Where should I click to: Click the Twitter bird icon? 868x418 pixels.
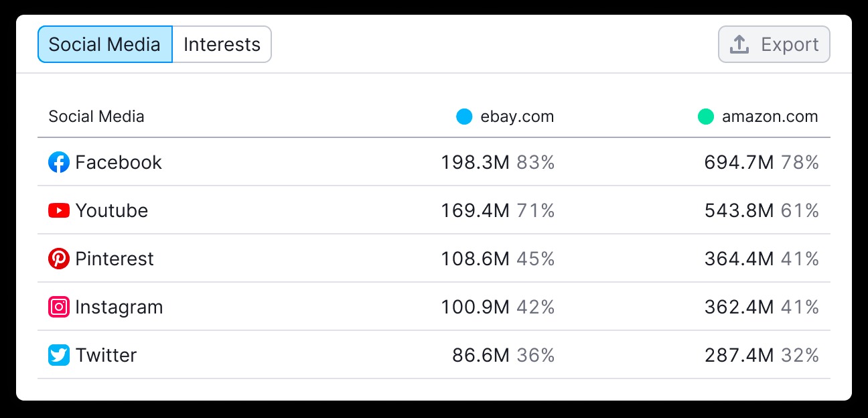59,355
